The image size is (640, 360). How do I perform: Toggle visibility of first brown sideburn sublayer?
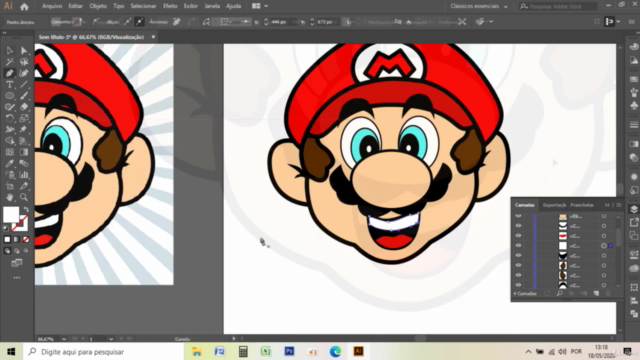click(x=518, y=265)
